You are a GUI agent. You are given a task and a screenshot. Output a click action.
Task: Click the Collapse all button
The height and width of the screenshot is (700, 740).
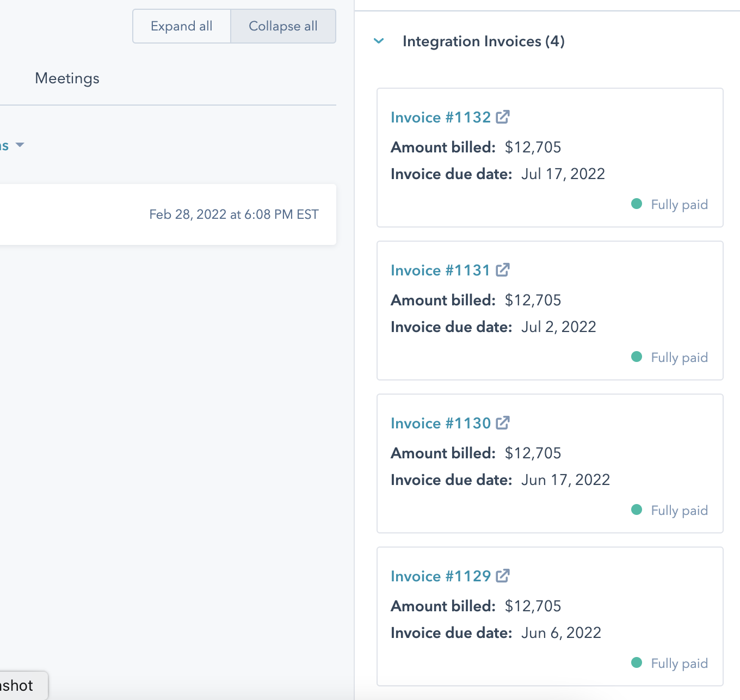pyautogui.click(x=282, y=26)
